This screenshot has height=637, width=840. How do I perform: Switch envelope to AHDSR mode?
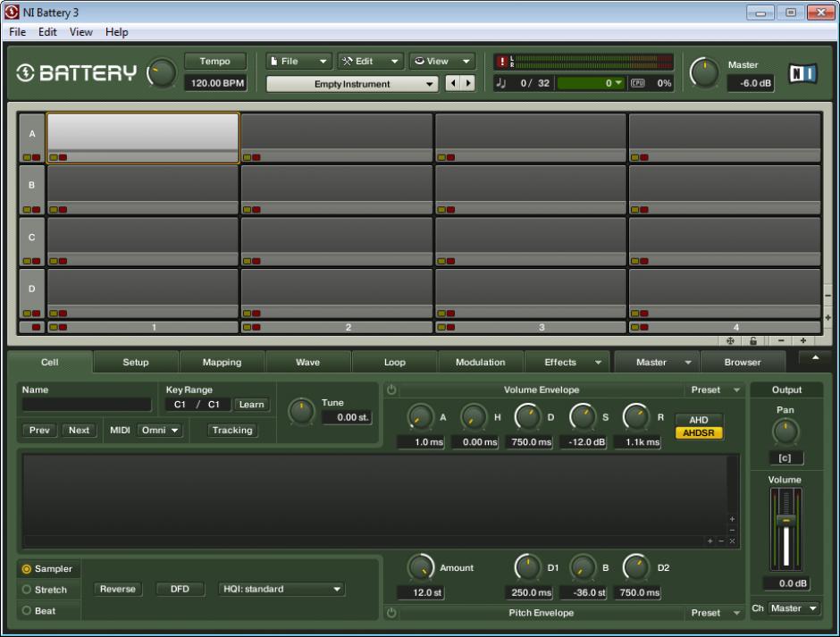tap(699, 433)
